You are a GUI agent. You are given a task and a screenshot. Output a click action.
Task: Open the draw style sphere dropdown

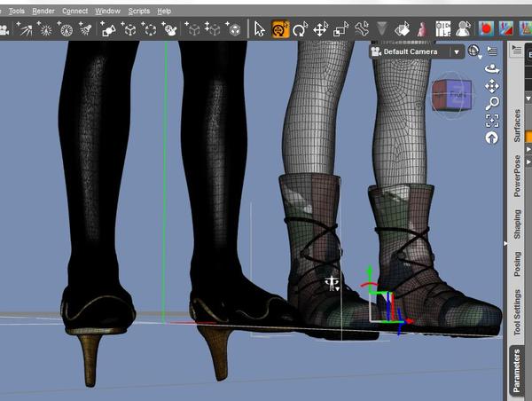point(474,51)
